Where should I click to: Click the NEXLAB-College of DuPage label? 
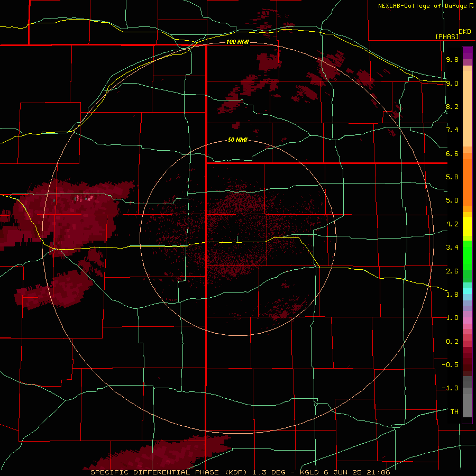coord(422,6)
